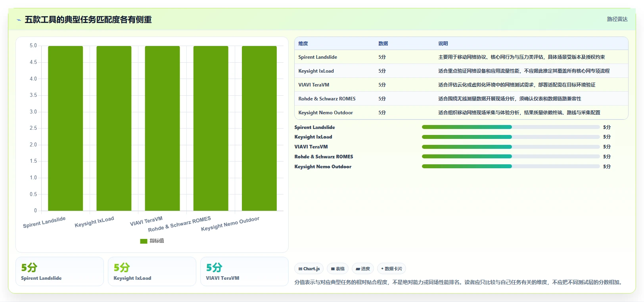Click the small icon before the chart title
The height and width of the screenshot is (302, 644).
19,20
